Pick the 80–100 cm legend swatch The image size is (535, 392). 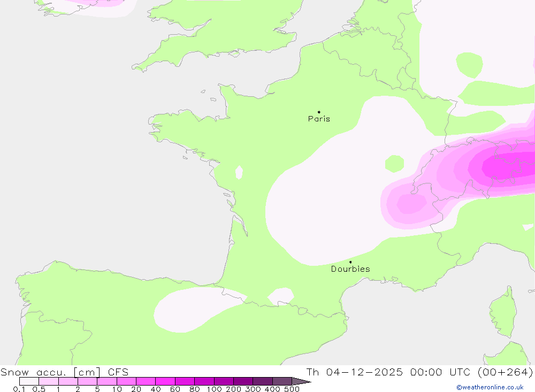click(x=204, y=381)
